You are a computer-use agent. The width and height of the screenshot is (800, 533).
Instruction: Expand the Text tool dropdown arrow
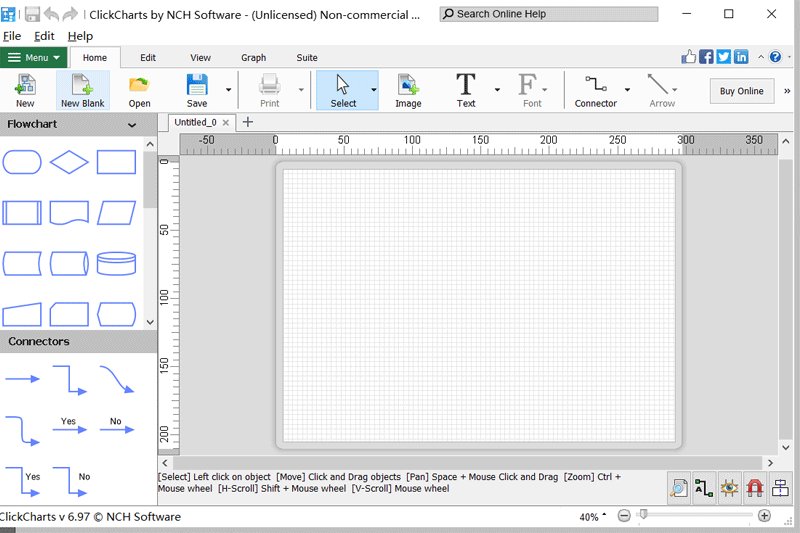(x=497, y=90)
